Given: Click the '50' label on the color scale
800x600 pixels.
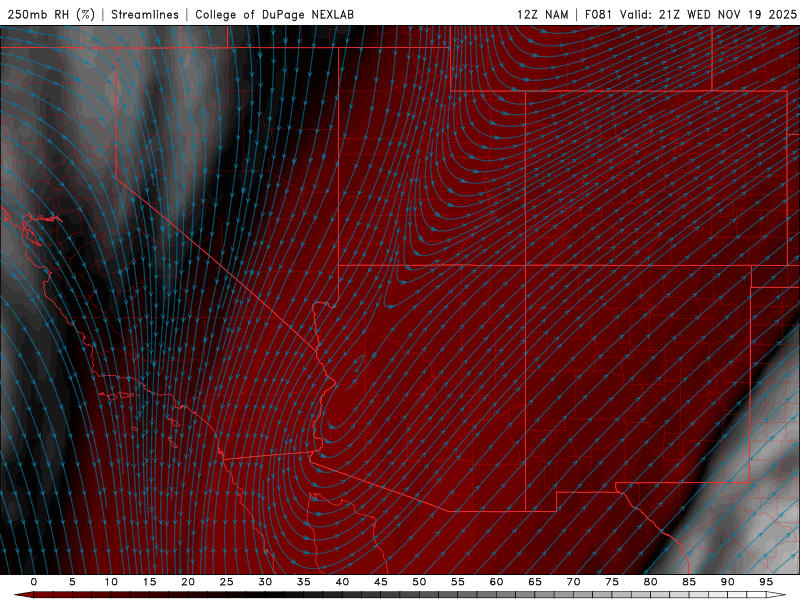Looking at the screenshot, I should tap(419, 582).
